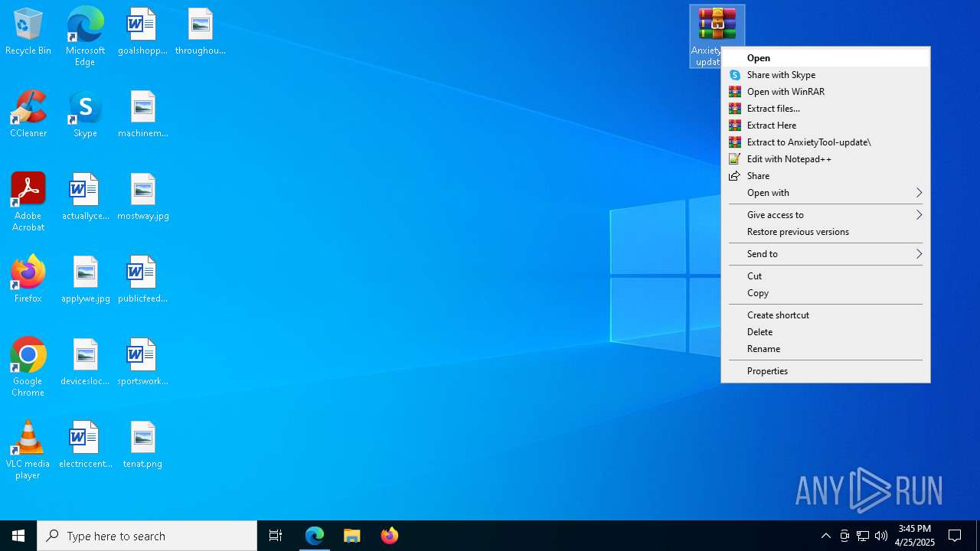Choose Cut from context menu
Image resolution: width=980 pixels, height=551 pixels.
click(x=825, y=276)
